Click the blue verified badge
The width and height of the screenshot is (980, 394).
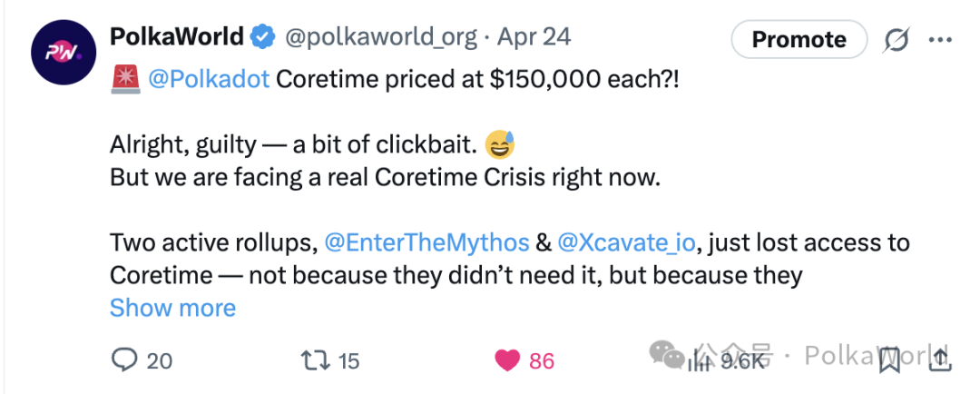coord(263,37)
